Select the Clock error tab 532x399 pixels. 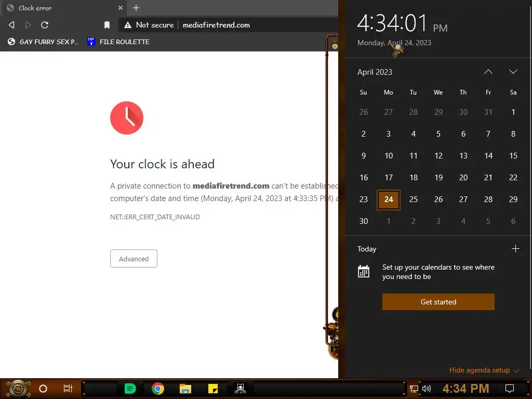point(64,8)
